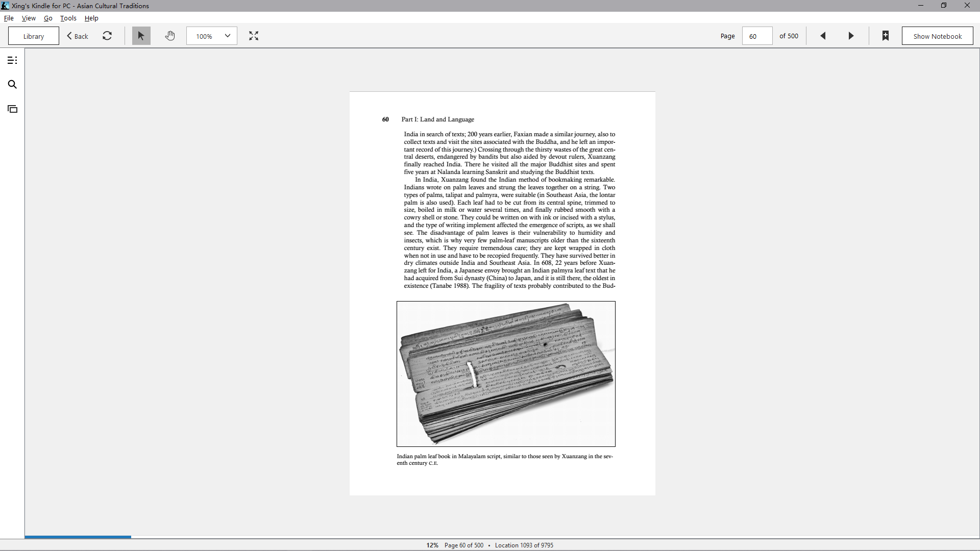Open the table of contents sidebar icon
This screenshot has height=551, width=980.
(x=12, y=60)
